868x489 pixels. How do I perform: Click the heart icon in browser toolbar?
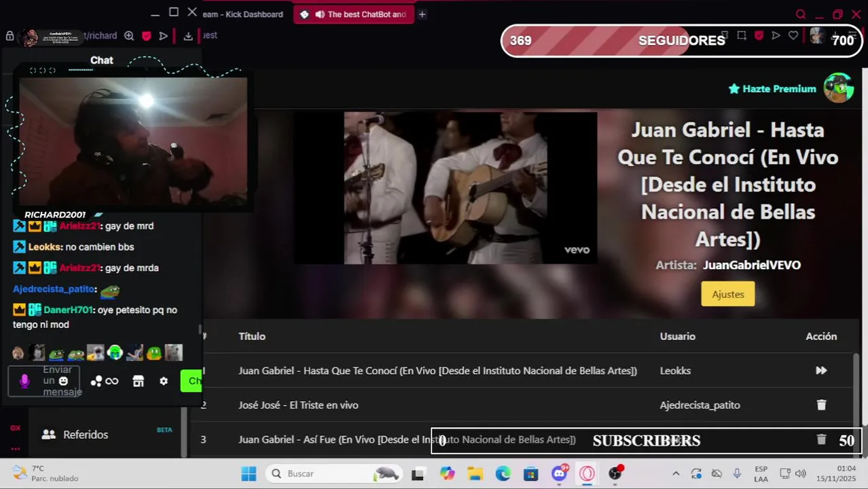(793, 35)
